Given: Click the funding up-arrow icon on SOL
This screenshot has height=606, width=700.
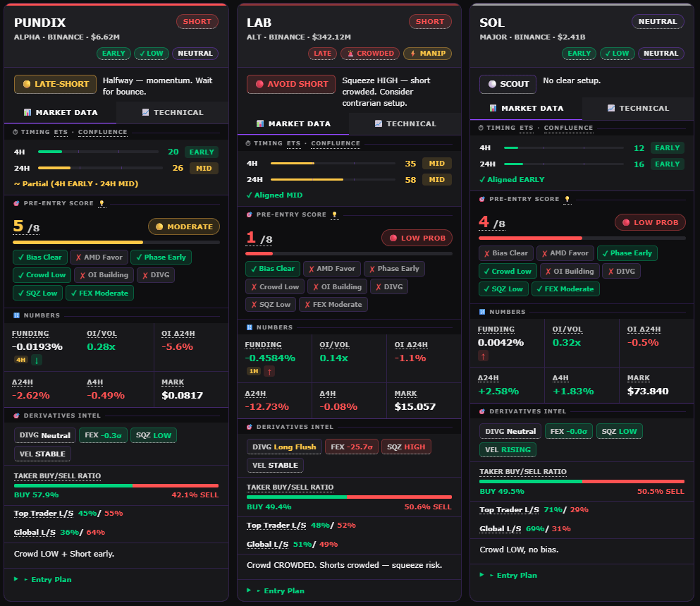Looking at the screenshot, I should click(483, 356).
